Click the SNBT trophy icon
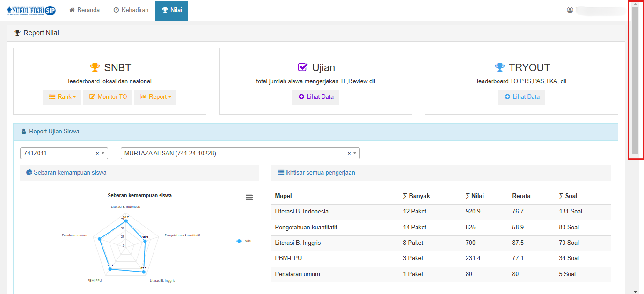Viewport: 644px width, 294px height. (x=95, y=68)
